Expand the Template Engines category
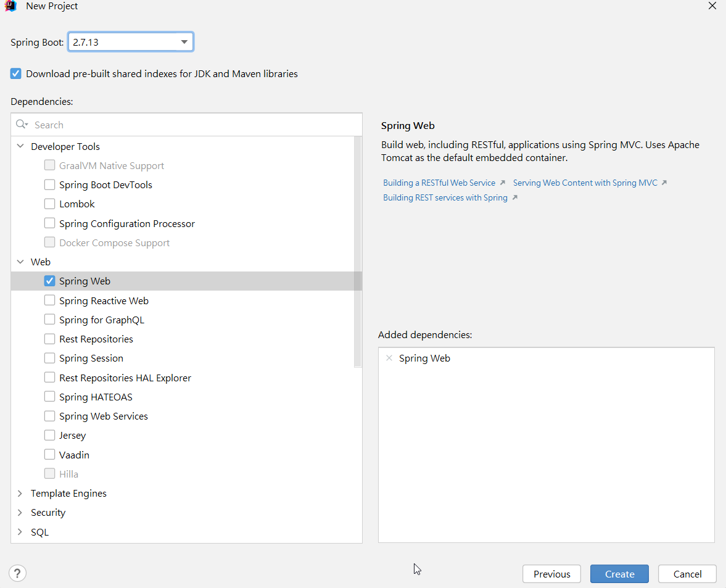The height and width of the screenshot is (588, 726). 20,493
